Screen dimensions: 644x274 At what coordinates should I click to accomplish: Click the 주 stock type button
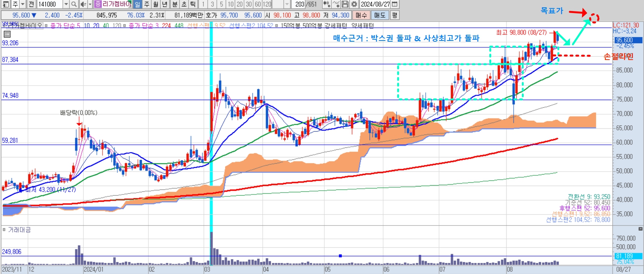point(15,4)
